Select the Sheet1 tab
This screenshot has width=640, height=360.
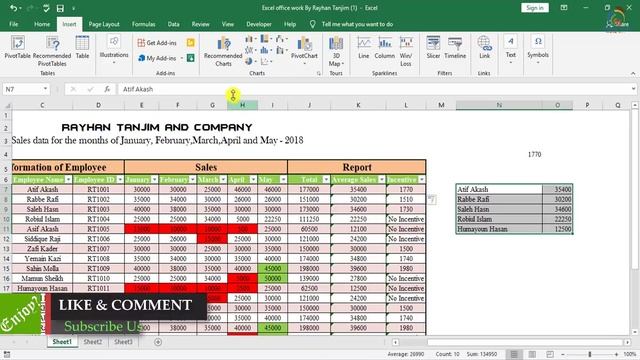(x=62, y=342)
